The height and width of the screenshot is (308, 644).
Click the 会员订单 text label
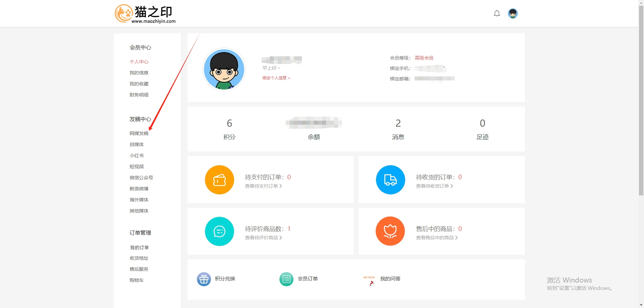[x=308, y=279]
